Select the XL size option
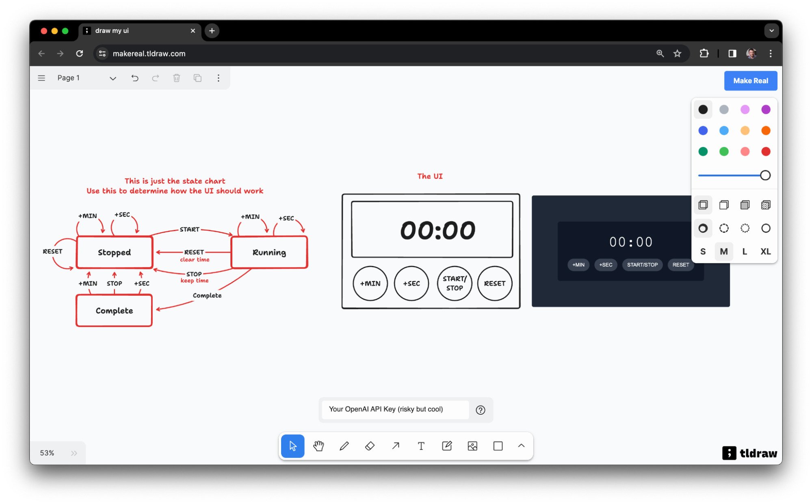Viewport: 812px width, 504px height. (766, 251)
